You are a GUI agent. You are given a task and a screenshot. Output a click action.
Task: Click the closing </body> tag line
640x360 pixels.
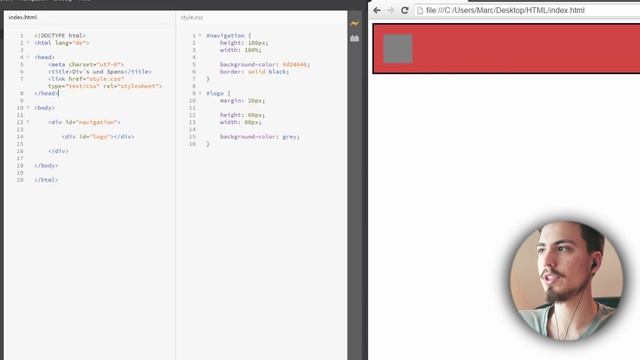click(46, 165)
